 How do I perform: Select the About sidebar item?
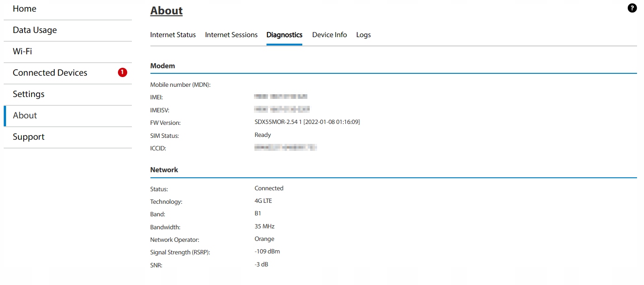(x=25, y=116)
